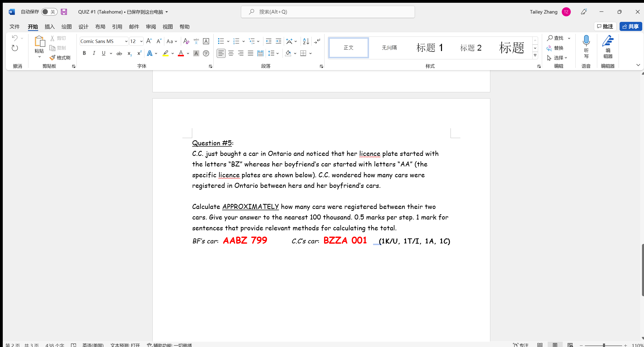The width and height of the screenshot is (644, 347).
Task: Click the 批注 button
Action: tap(605, 26)
